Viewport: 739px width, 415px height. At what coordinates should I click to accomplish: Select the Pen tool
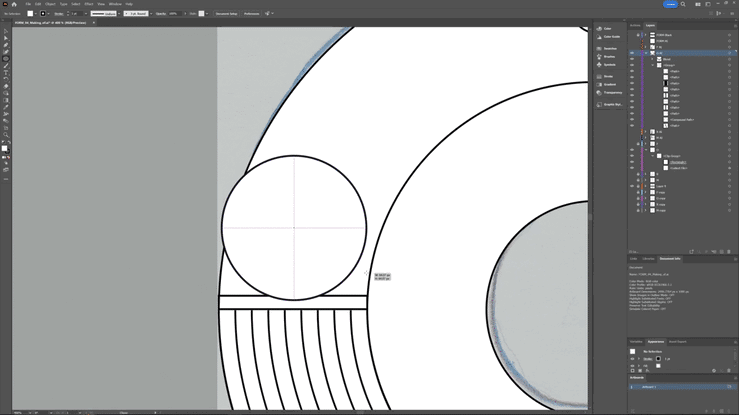[x=6, y=45]
